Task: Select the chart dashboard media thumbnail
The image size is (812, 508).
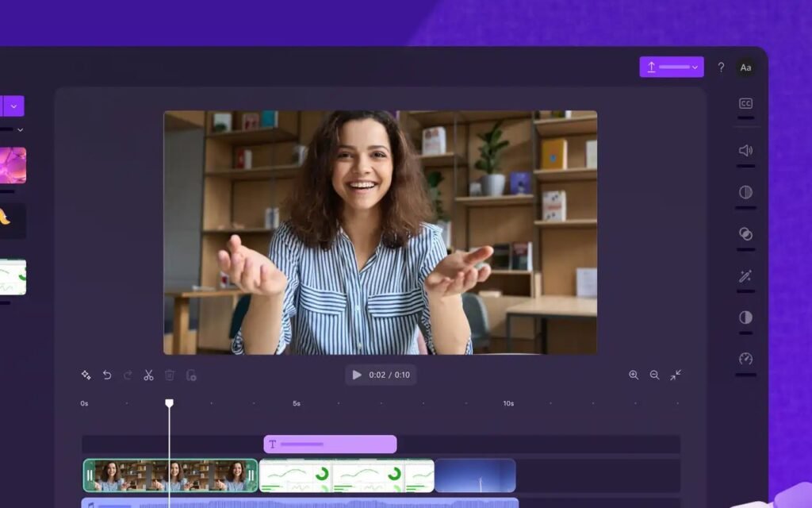Action: click(13, 277)
